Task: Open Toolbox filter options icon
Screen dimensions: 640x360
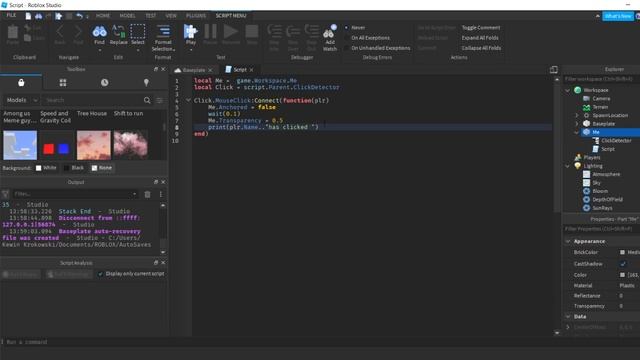Action: 160,100
